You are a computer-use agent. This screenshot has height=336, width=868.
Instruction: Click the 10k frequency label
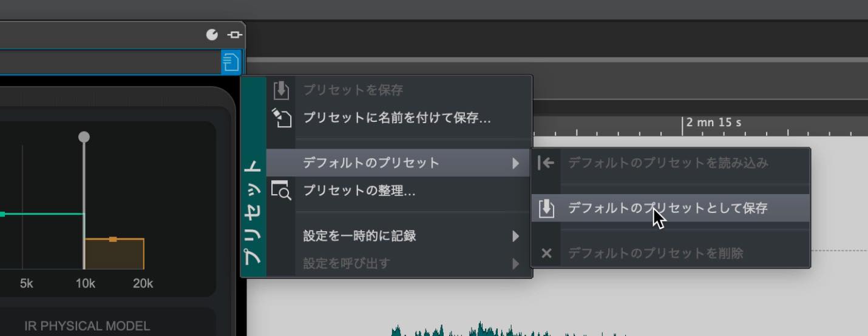point(85,283)
